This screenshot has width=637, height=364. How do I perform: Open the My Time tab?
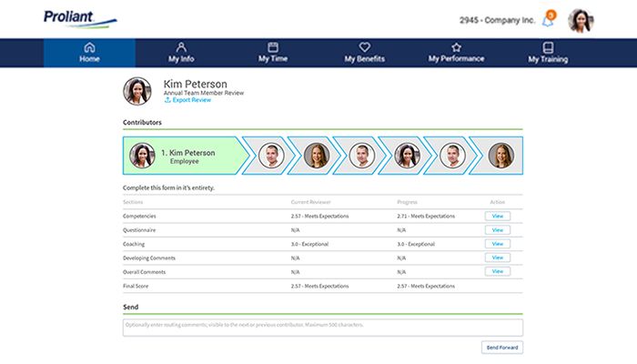click(x=273, y=53)
